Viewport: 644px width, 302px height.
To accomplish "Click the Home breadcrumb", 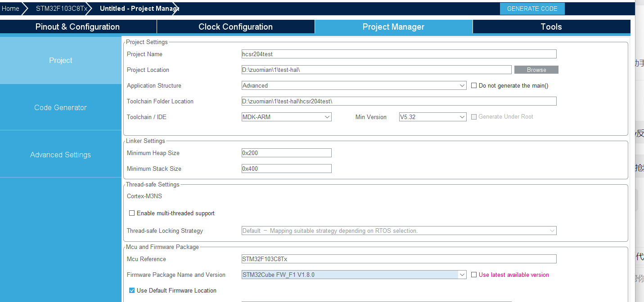I will click(11, 9).
